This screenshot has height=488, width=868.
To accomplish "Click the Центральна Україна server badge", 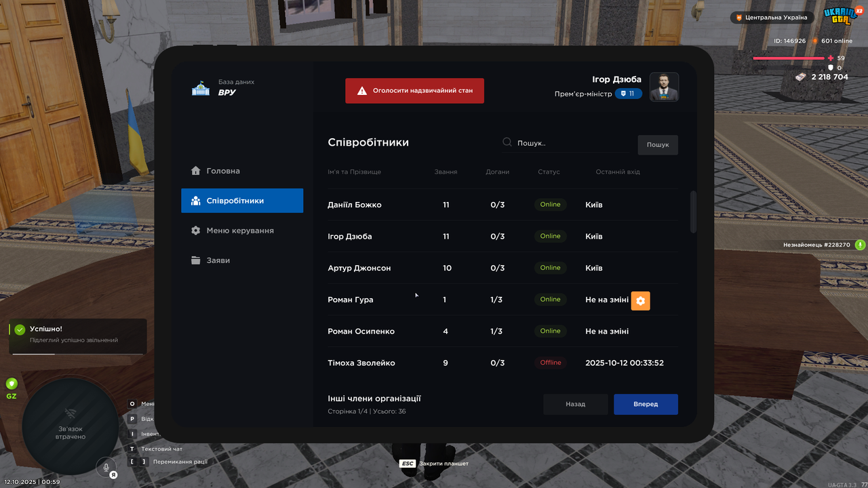I will pyautogui.click(x=772, y=18).
